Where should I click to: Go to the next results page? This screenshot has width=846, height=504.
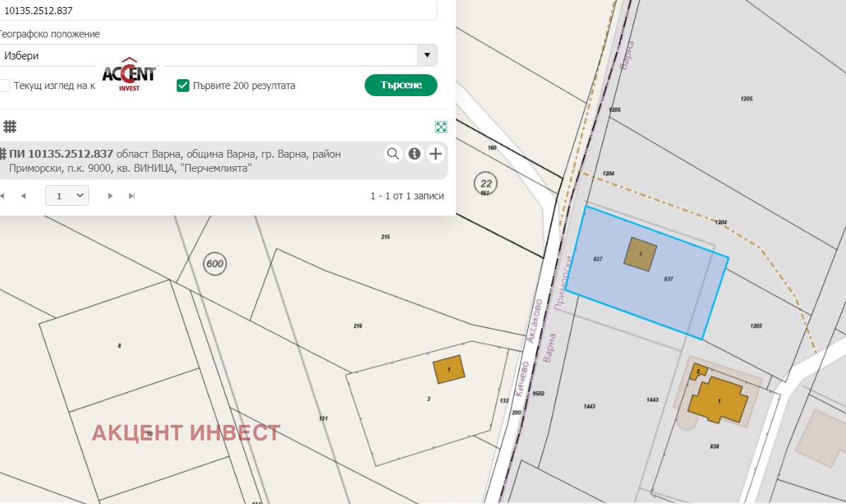click(x=110, y=196)
